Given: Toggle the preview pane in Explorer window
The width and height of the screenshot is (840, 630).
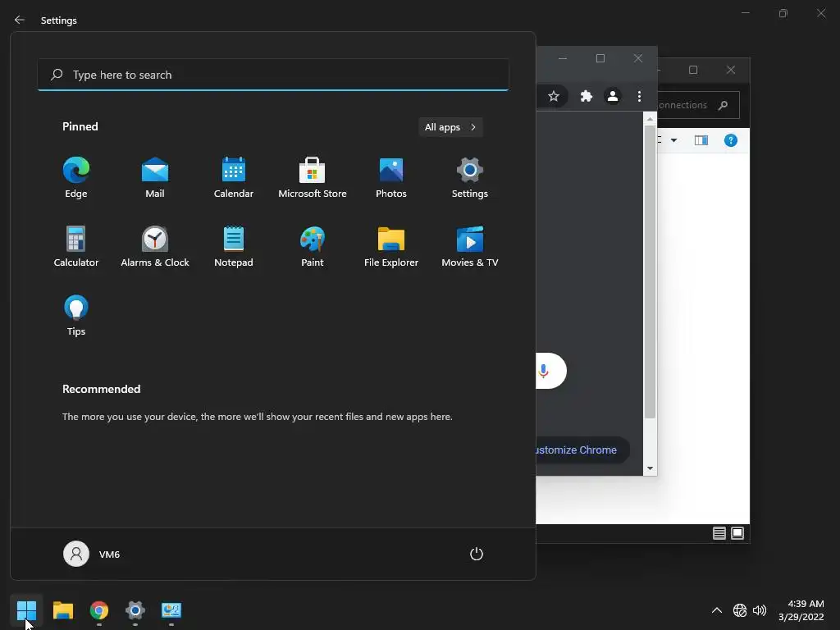Looking at the screenshot, I should [x=701, y=140].
